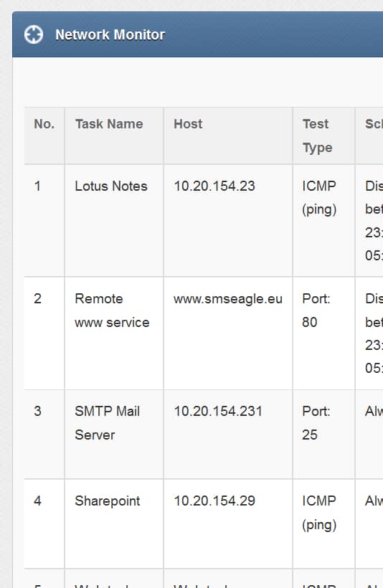
Task: Click host address 10.20.154.23
Action: [214, 186]
